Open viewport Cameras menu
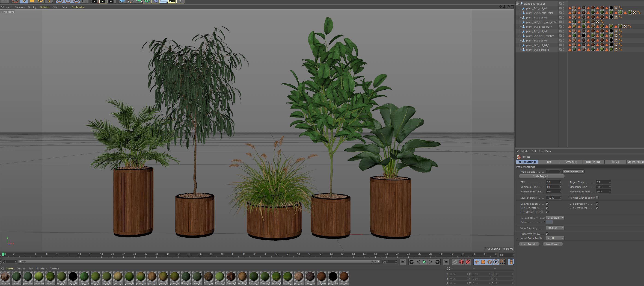644x286 pixels. click(20, 7)
